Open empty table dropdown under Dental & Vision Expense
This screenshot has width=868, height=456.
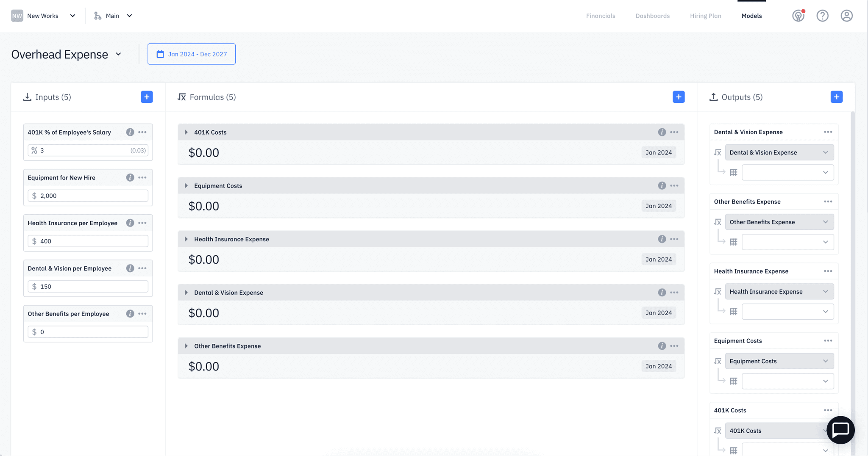tap(787, 172)
